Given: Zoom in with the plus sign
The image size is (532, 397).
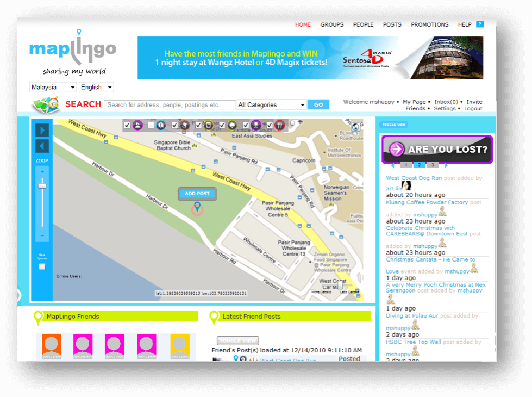Looking at the screenshot, I should coord(42,172).
